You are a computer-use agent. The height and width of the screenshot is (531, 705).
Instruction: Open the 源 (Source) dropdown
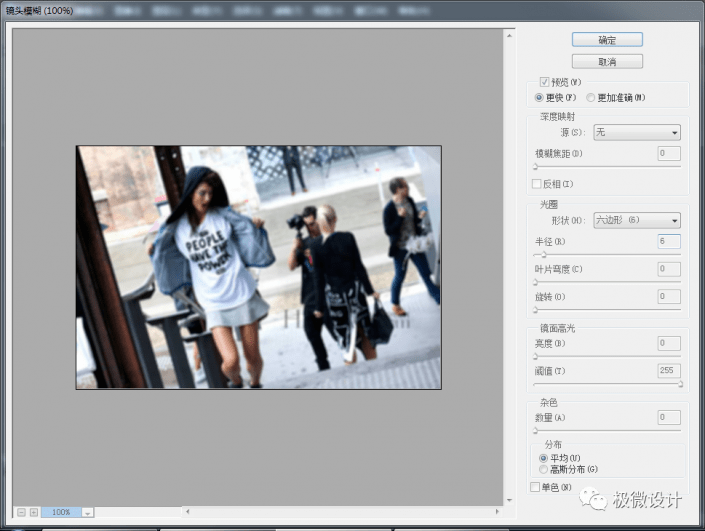pyautogui.click(x=636, y=132)
